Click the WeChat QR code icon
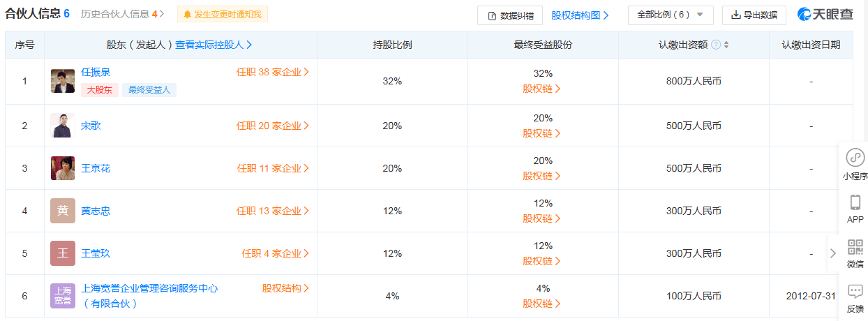Viewport: 868px width, 321px height. tap(855, 247)
